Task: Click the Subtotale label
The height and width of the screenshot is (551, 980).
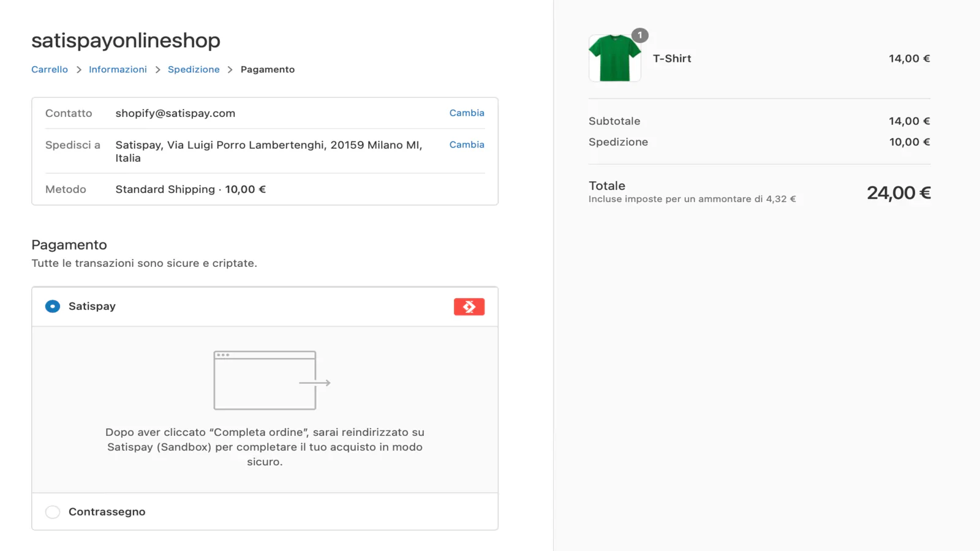Action: tap(614, 121)
